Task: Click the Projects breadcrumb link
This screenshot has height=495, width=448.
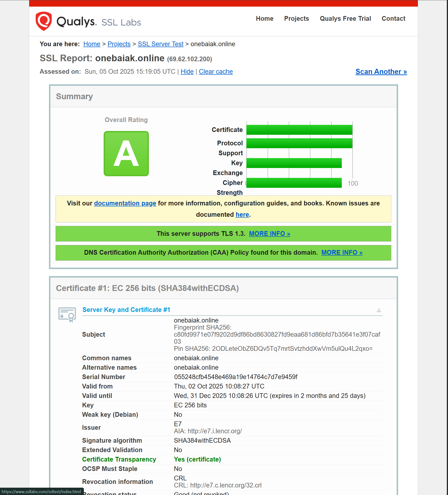Action: click(119, 44)
